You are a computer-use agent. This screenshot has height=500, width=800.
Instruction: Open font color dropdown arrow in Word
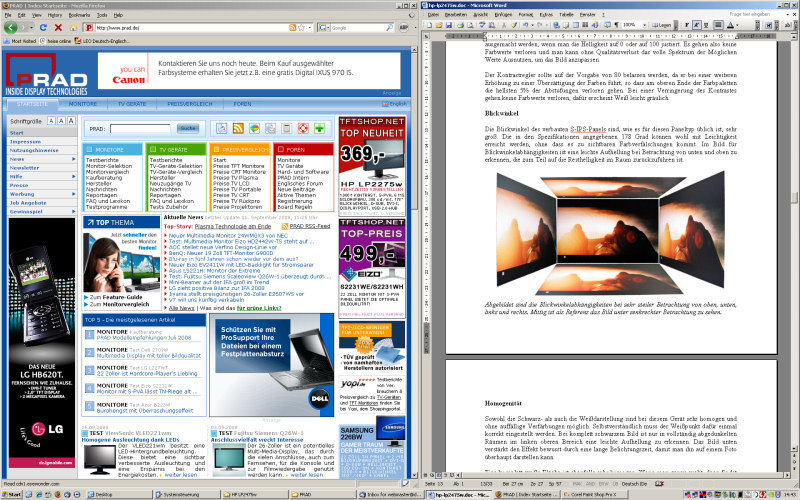pos(737,24)
